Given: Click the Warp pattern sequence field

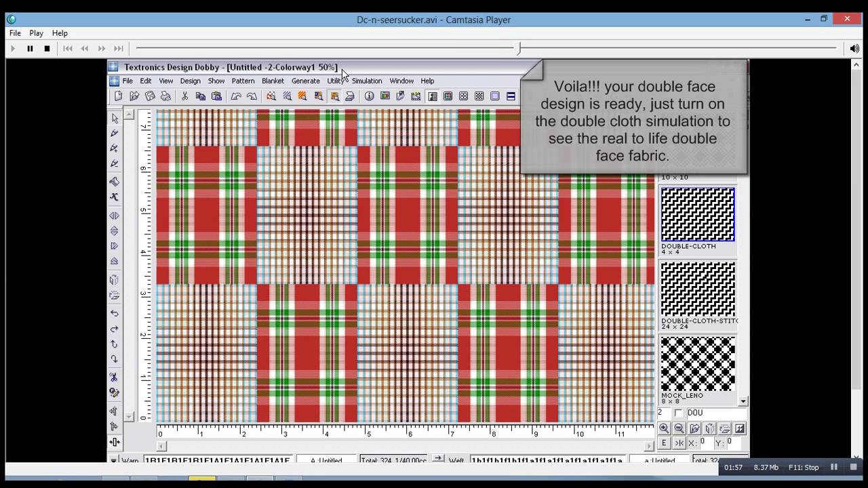Looking at the screenshot, I should (x=218, y=460).
